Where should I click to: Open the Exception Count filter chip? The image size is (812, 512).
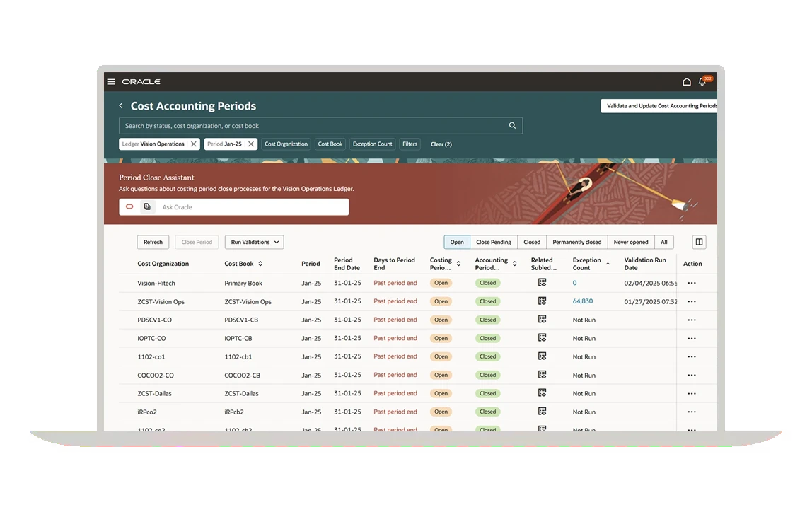click(x=372, y=144)
